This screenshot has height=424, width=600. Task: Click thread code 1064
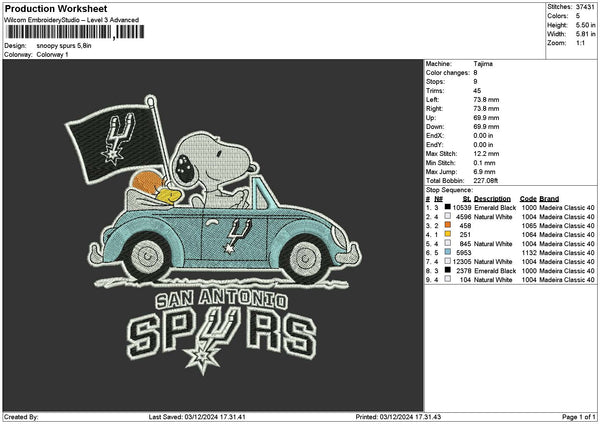(x=529, y=235)
